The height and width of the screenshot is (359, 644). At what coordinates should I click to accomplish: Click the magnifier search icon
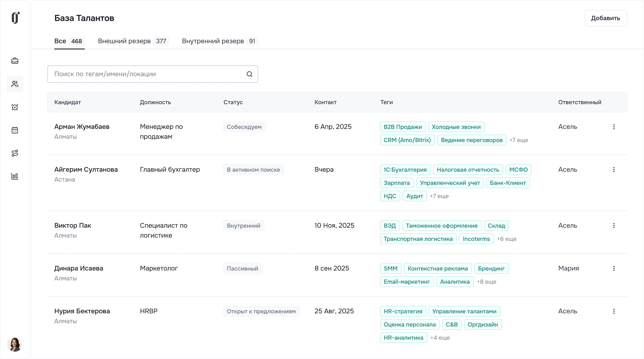tap(249, 74)
